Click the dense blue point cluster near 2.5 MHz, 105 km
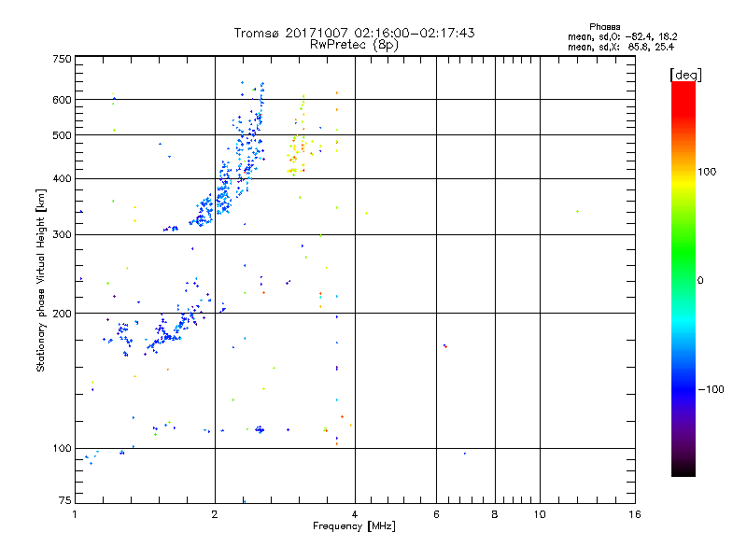This screenshot has height=560, width=747. pyautogui.click(x=260, y=429)
